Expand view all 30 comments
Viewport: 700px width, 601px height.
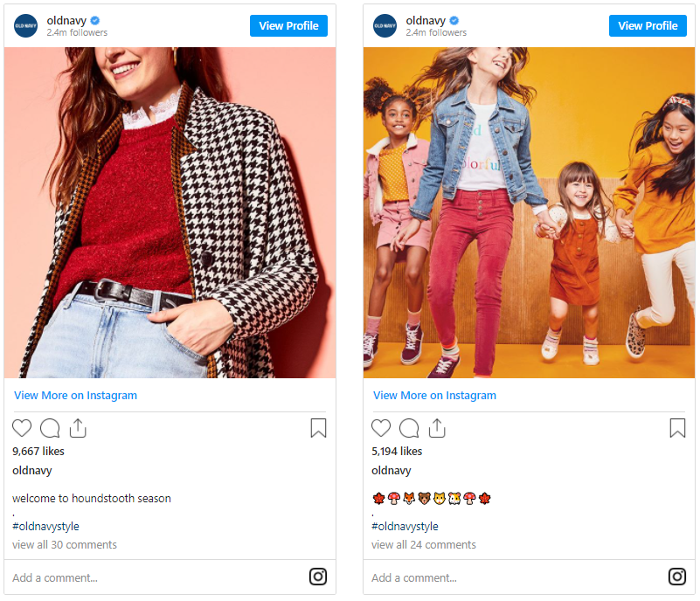tap(65, 544)
